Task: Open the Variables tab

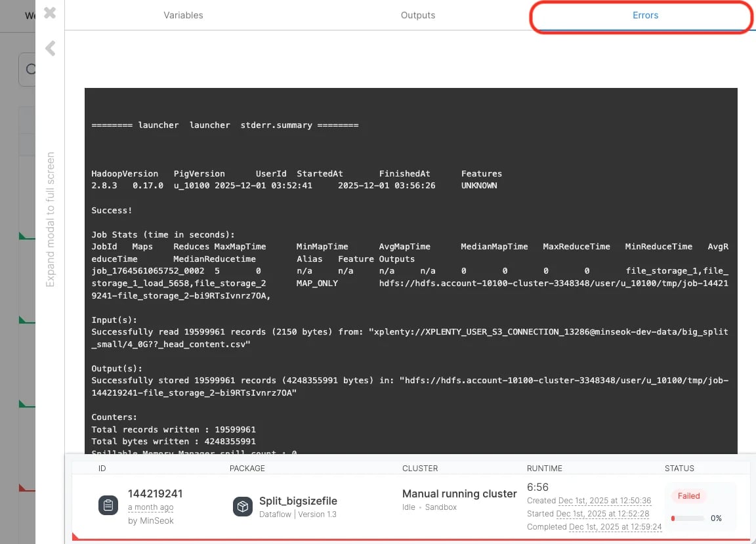Action: click(183, 15)
